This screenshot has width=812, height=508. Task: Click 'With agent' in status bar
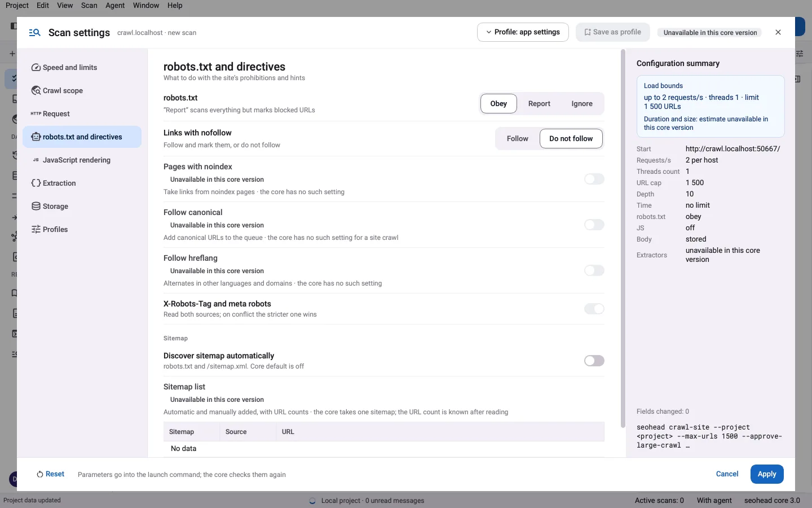[x=714, y=500]
